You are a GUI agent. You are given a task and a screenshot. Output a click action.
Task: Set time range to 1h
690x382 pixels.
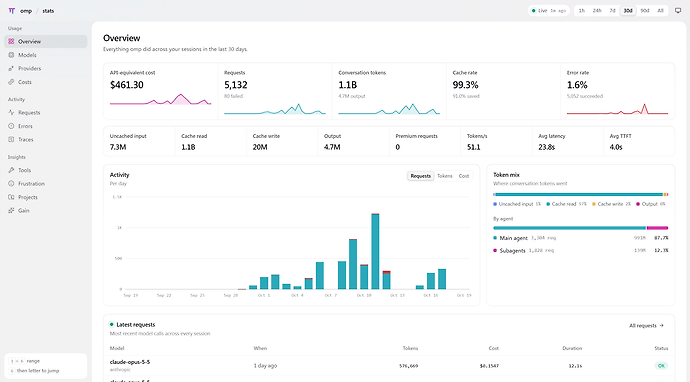tap(582, 11)
